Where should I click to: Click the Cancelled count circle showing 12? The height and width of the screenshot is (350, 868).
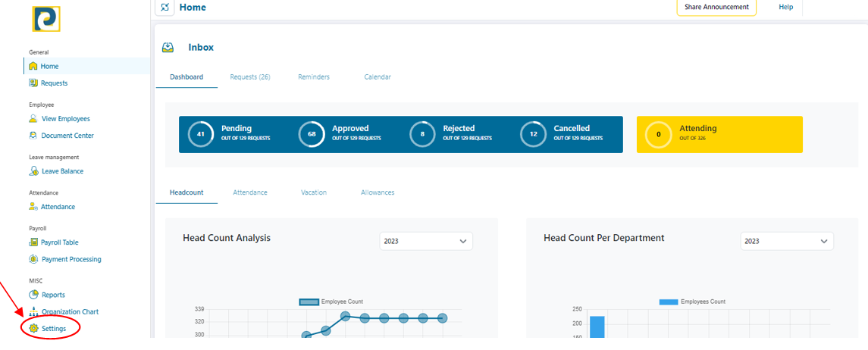534,134
